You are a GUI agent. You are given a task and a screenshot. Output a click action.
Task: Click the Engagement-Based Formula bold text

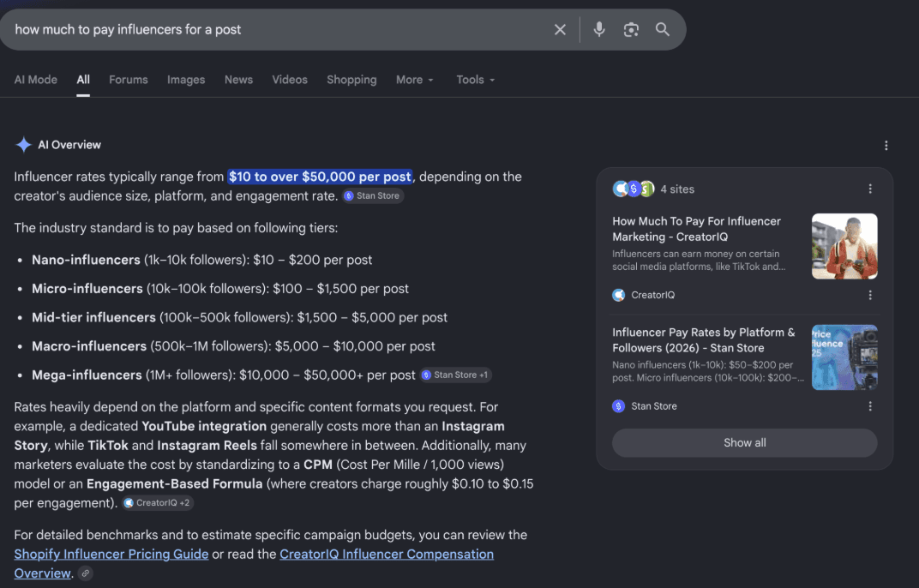[175, 483]
